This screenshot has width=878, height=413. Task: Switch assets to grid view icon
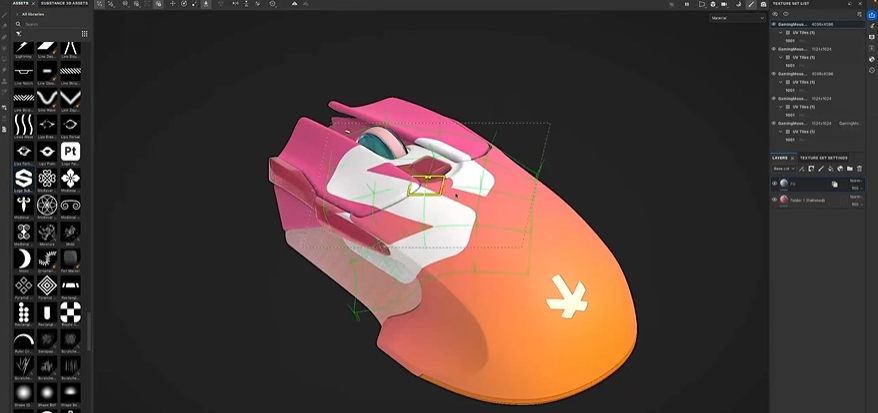(85, 34)
